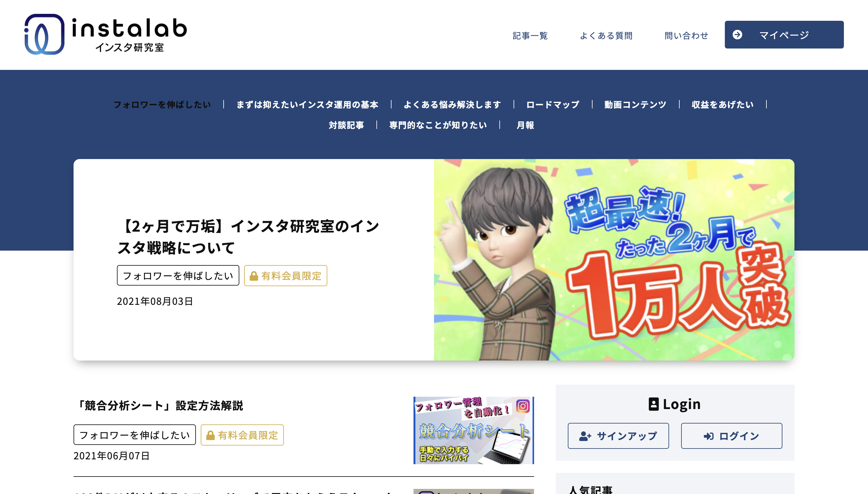Click Instagram icon on 競合分析シート thumbnail
This screenshot has height=494, width=868.
(523, 406)
